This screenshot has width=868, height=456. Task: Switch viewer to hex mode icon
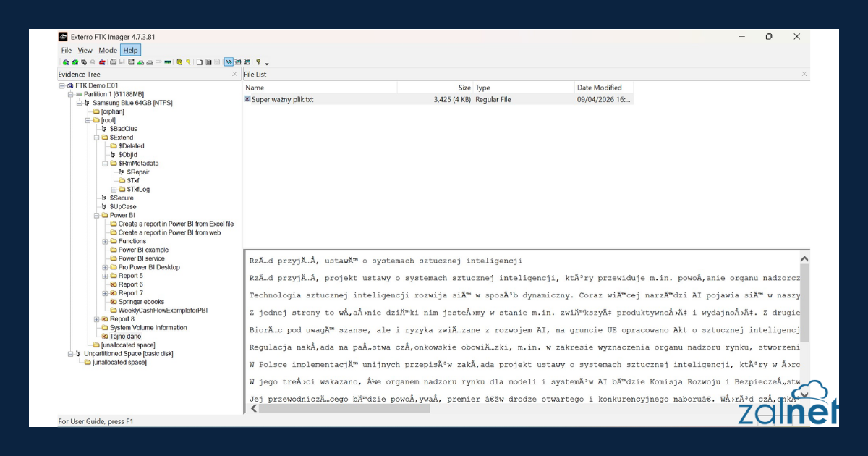pos(247,62)
